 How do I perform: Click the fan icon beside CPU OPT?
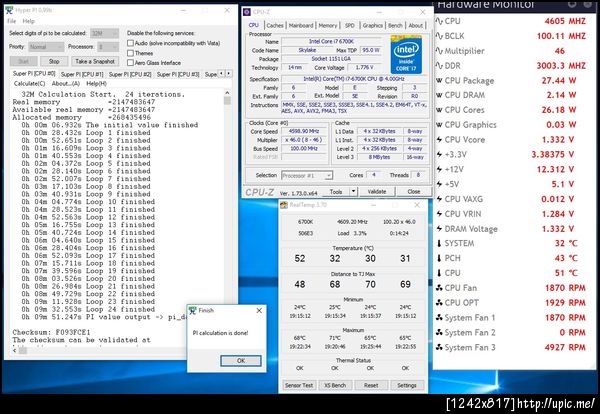pos(439,303)
